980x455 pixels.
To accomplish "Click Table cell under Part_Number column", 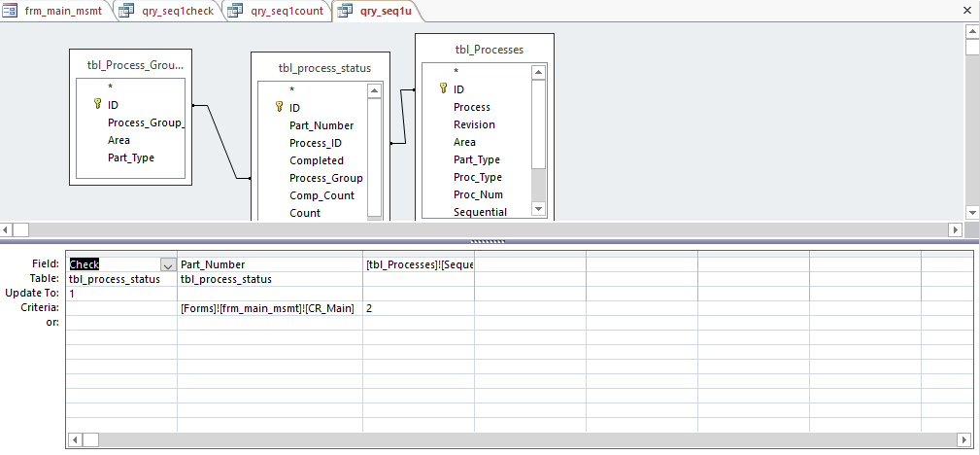I will point(270,279).
